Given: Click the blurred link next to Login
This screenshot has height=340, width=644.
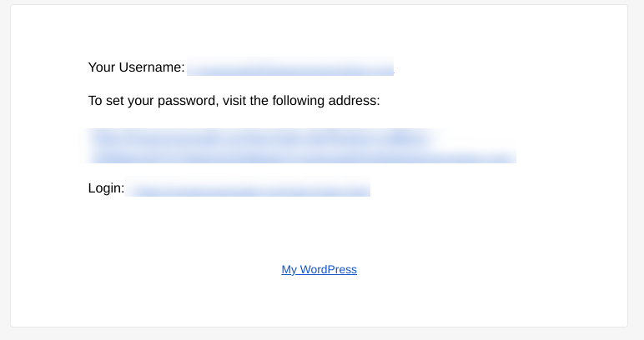Looking at the screenshot, I should pyautogui.click(x=248, y=187).
